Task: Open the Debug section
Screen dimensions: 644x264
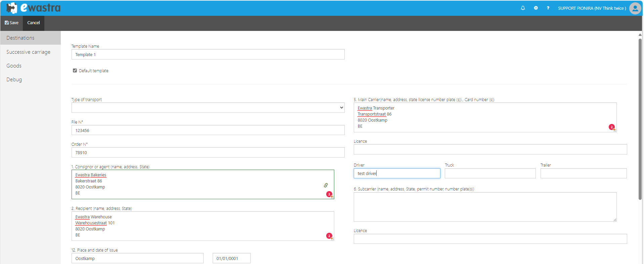Action: 14,80
